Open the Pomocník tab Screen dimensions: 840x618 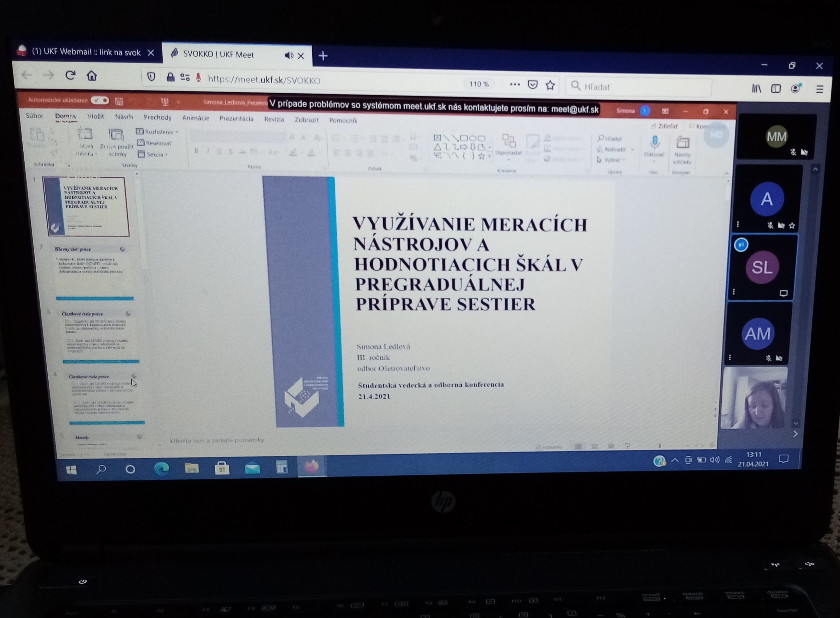343,120
